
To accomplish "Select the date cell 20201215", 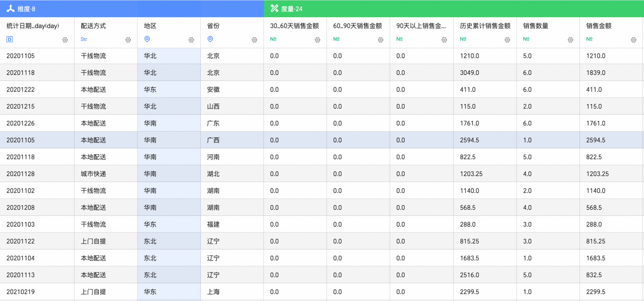I will [x=37, y=107].
